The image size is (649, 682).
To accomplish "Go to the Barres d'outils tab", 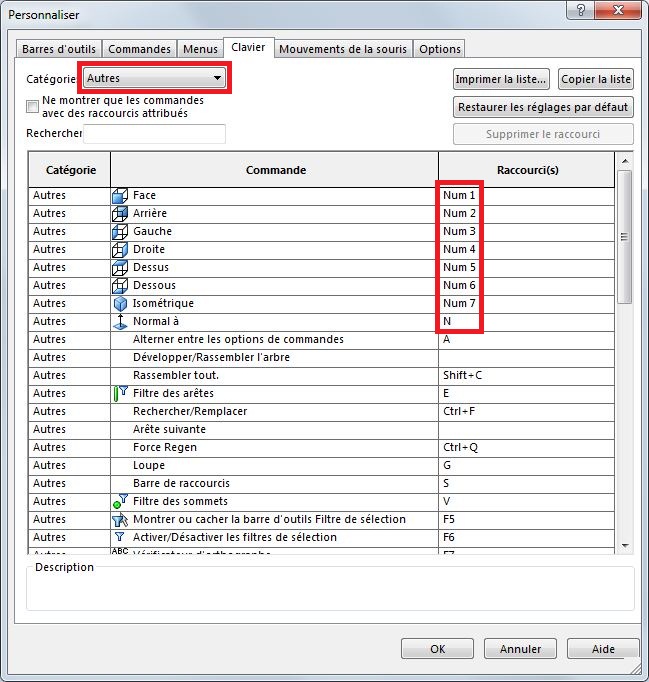I will coord(60,49).
